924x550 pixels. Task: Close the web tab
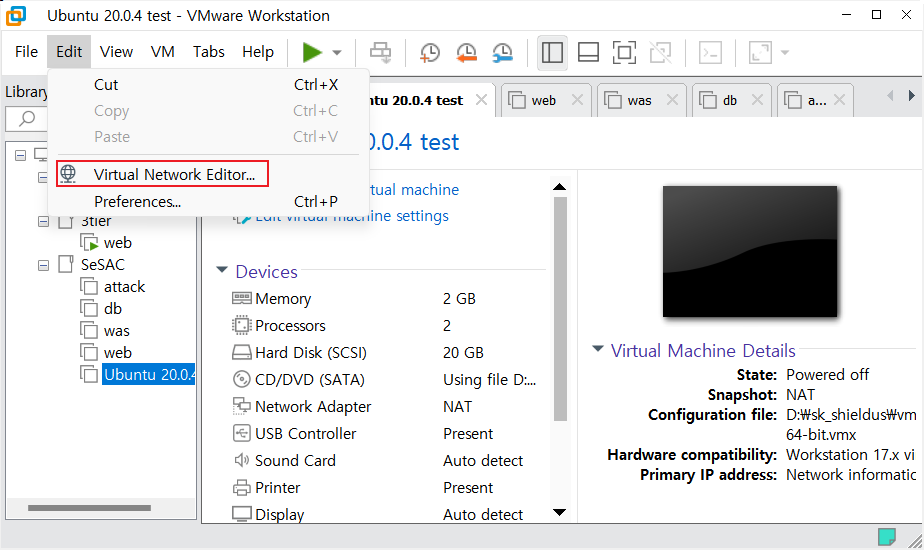578,100
